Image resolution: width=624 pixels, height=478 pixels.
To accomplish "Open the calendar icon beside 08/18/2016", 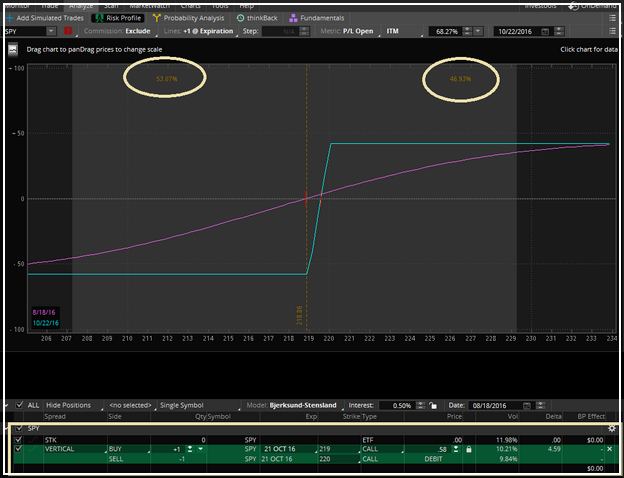I will 527,406.
